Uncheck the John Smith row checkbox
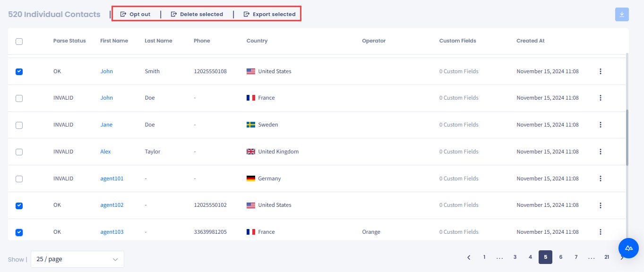This screenshot has height=272, width=644. pos(19,72)
